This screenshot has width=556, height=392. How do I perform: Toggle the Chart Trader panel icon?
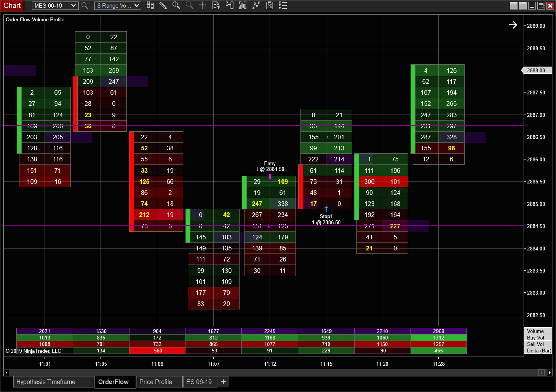229,6
